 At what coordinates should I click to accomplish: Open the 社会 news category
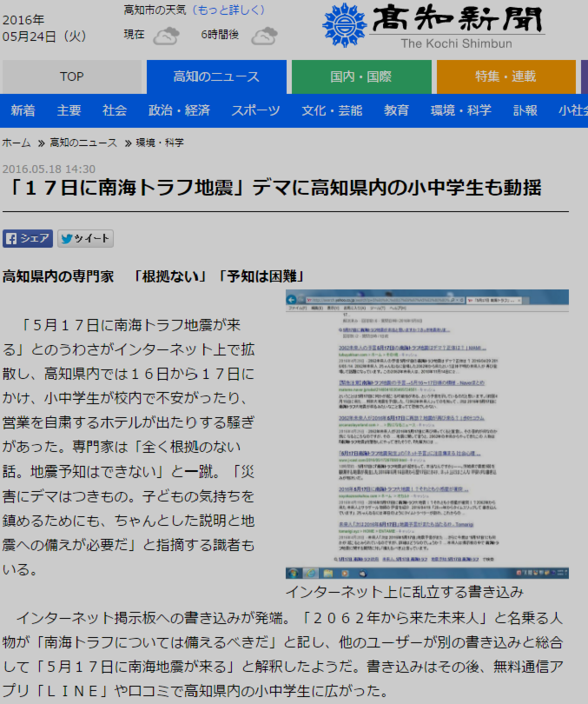pos(115,110)
